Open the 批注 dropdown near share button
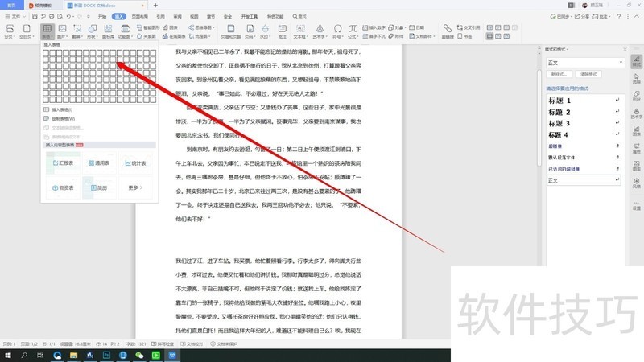Screen dimensions: 644x362 point(601,16)
